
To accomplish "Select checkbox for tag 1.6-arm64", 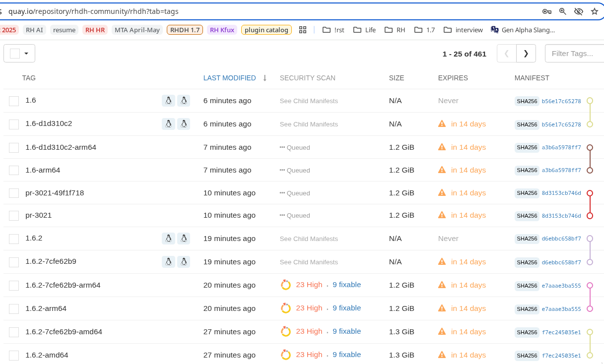I will [x=14, y=171].
